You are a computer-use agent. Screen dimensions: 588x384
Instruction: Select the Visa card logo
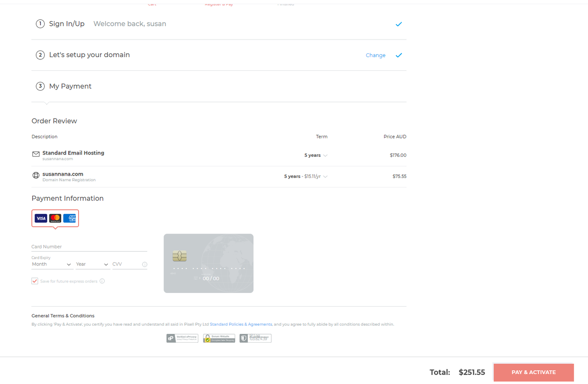41,218
